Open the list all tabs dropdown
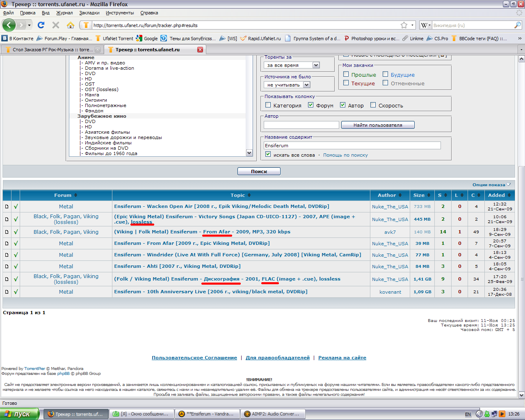 coord(521,50)
